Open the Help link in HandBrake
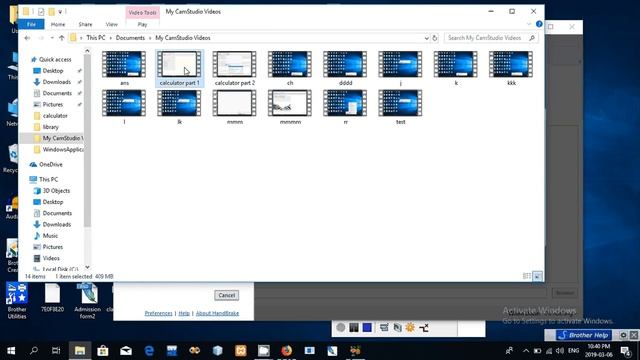 [184, 313]
